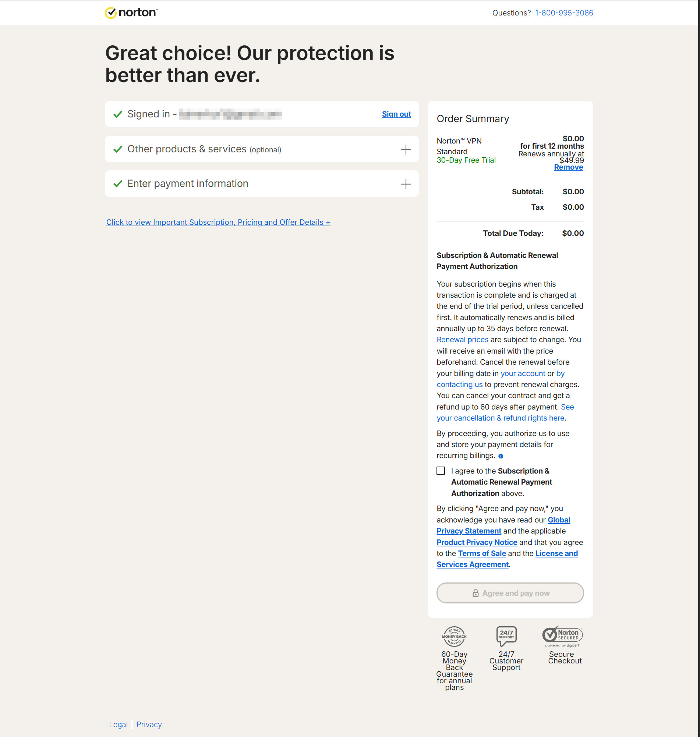Screen dimensions: 700x737
Task: Click the info icon beside recurring billings
Action: point(501,456)
